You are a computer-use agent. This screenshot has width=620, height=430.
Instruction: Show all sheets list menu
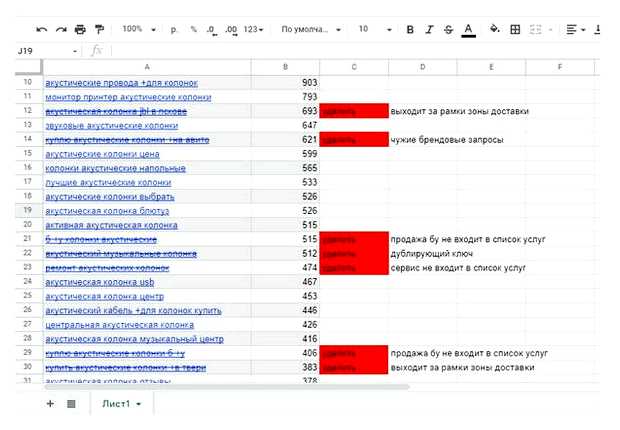click(71, 403)
